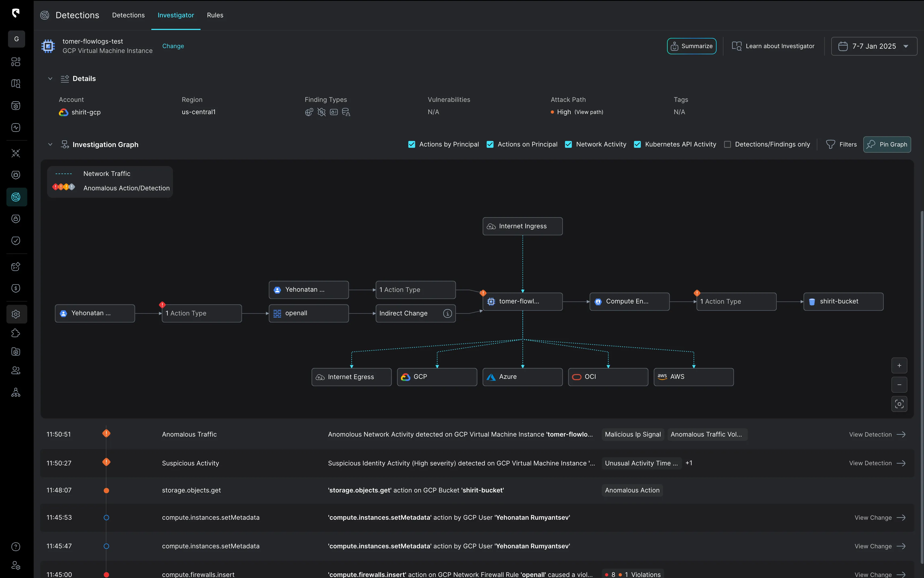The height and width of the screenshot is (578, 924).
Task: Click the Filters funnel icon
Action: (830, 144)
